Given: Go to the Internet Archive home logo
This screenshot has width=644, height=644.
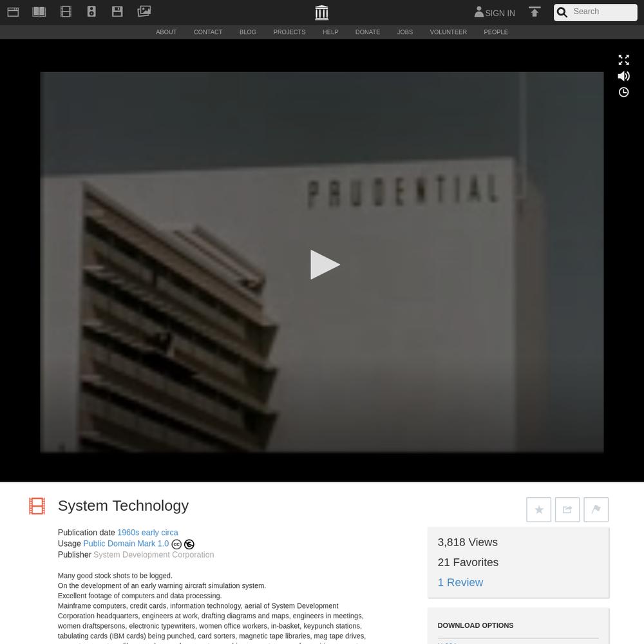Looking at the screenshot, I should point(321,13).
